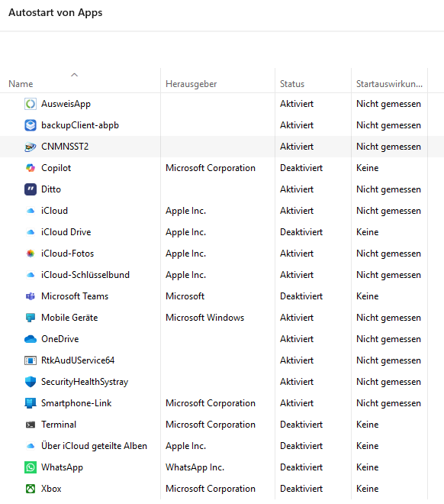
Task: Select the CNMNSST2 printer icon
Action: click(x=31, y=147)
